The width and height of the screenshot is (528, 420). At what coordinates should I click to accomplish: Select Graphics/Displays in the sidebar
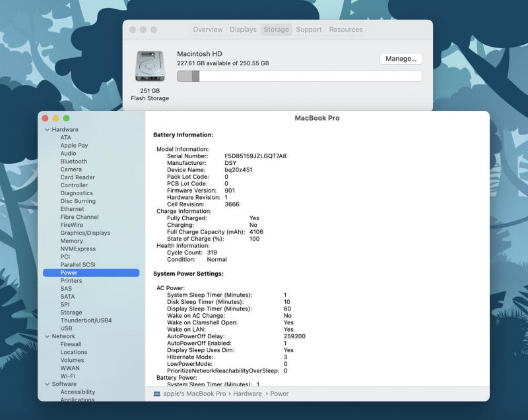pos(85,233)
